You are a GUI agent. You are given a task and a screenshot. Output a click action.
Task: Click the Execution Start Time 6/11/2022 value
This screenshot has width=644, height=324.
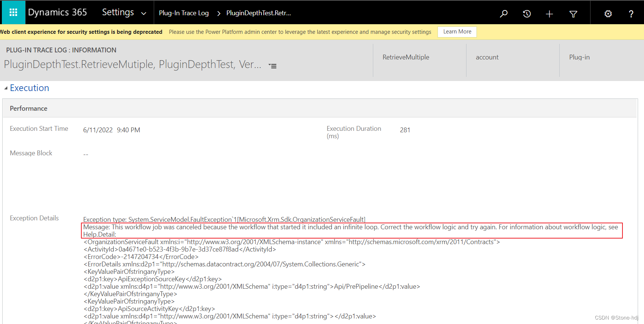pos(98,130)
